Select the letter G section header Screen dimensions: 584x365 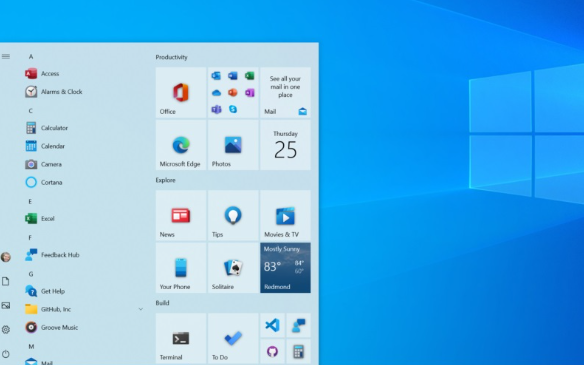pyautogui.click(x=31, y=274)
